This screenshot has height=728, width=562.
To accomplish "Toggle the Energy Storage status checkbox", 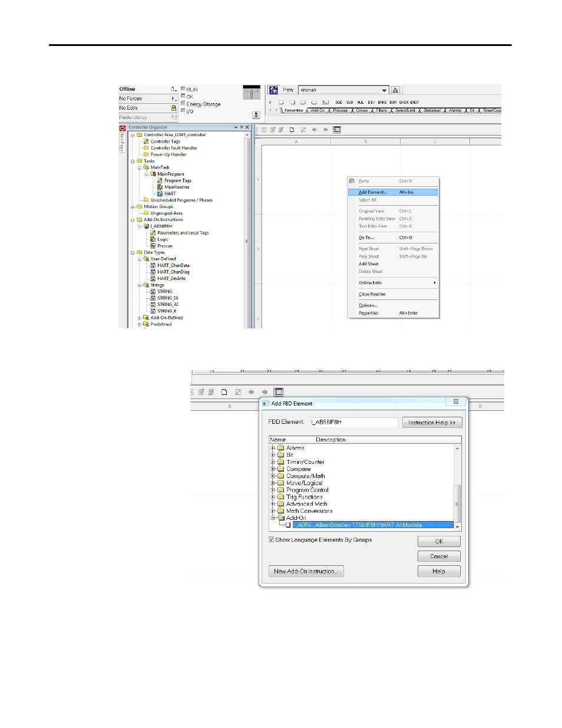I will tap(183, 103).
